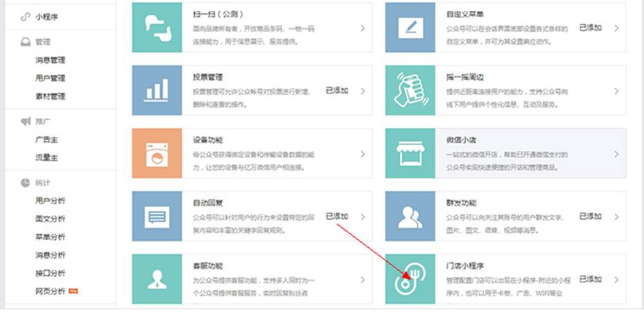Expand 扫一扫 row with right chevron
Screen dimensions: 644x313
(363, 28)
